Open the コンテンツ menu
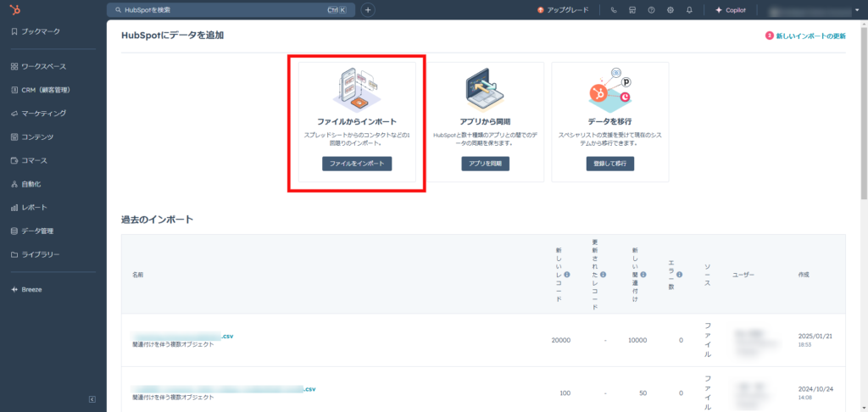This screenshot has width=868, height=412. tap(32, 136)
